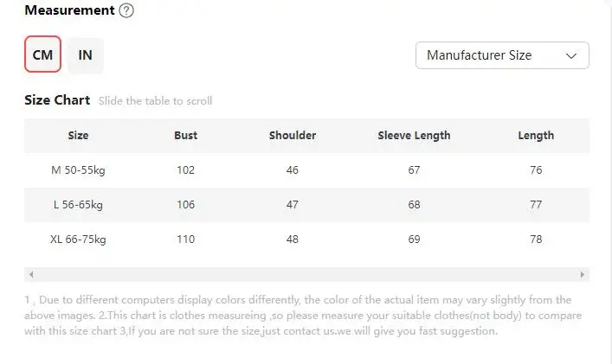Click the Size Chart heading
612x364 pixels.
click(x=57, y=100)
